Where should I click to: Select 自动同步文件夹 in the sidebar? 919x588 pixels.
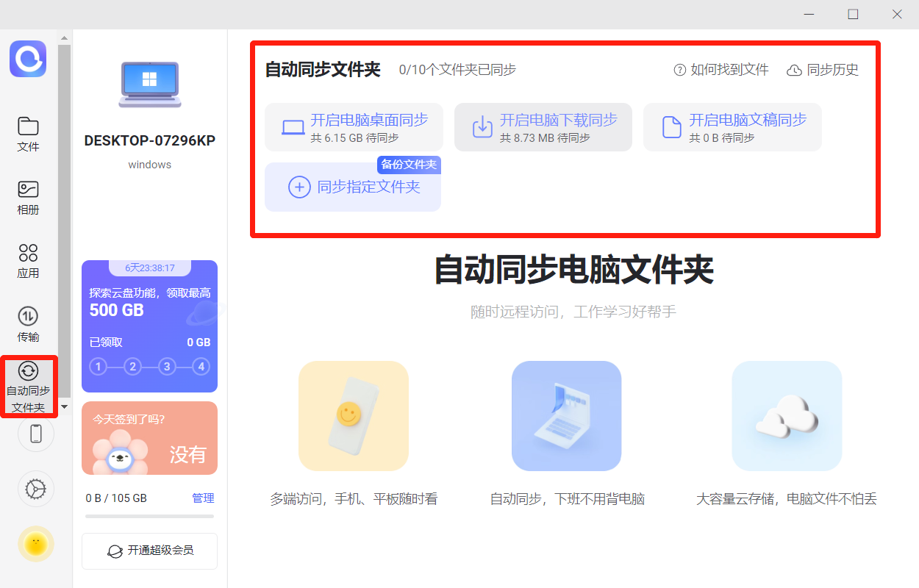29,387
